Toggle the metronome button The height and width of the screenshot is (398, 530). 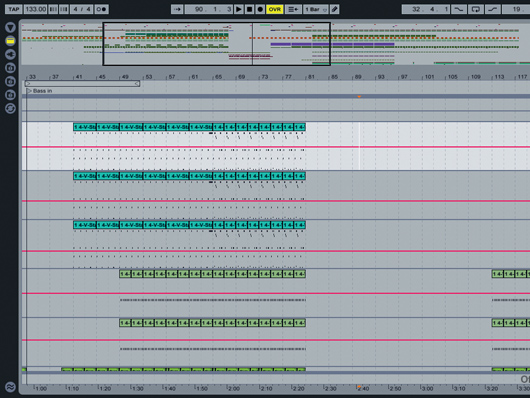tap(101, 9)
